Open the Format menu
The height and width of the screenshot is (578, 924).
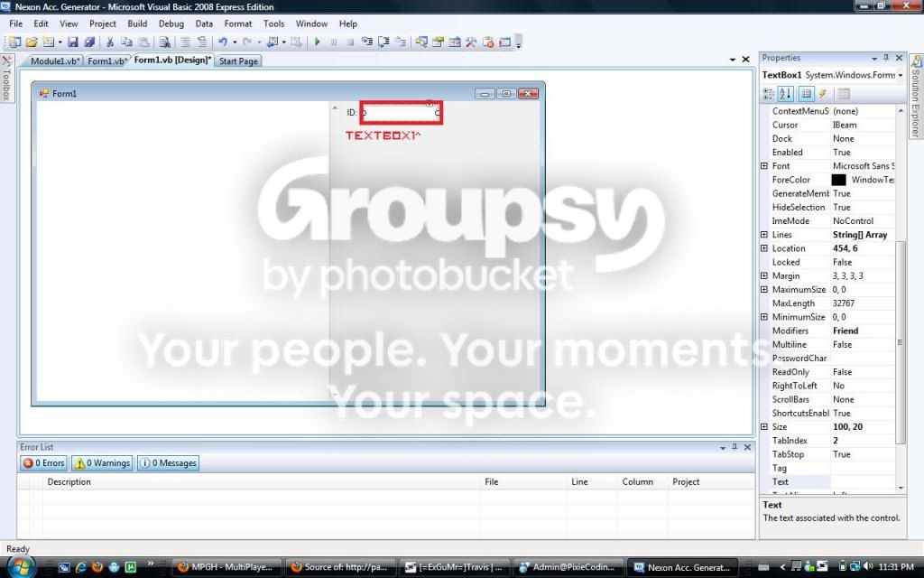(238, 23)
